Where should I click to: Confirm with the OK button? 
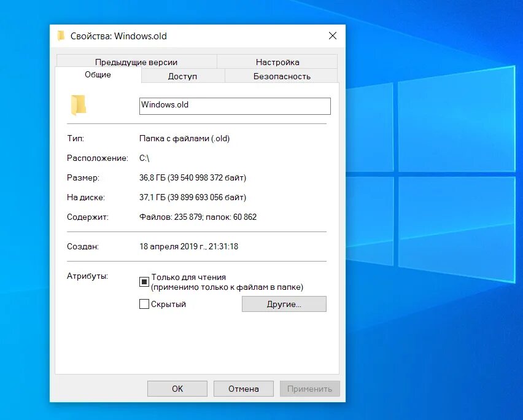pyautogui.click(x=177, y=389)
